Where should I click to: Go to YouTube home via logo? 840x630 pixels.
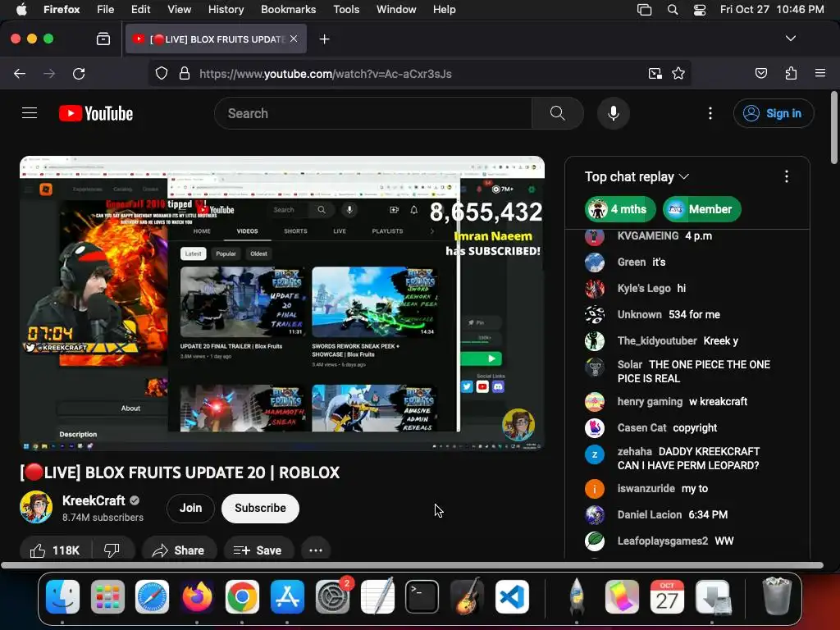pyautogui.click(x=96, y=113)
